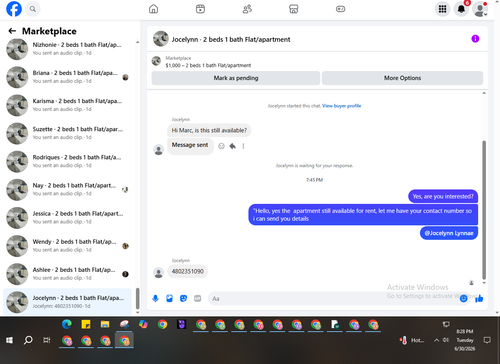Open the Friends icon in top navigation
The width and height of the screenshot is (500, 364).
pyautogui.click(x=247, y=9)
